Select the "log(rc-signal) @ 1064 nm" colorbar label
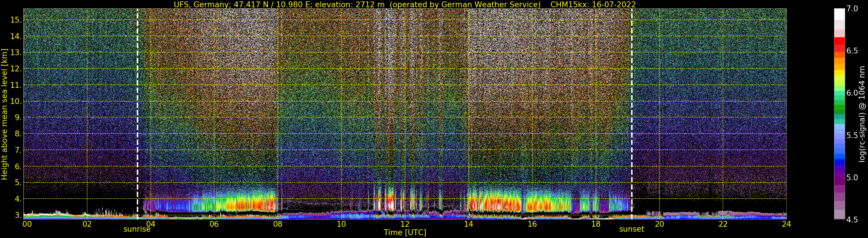 (x=862, y=114)
